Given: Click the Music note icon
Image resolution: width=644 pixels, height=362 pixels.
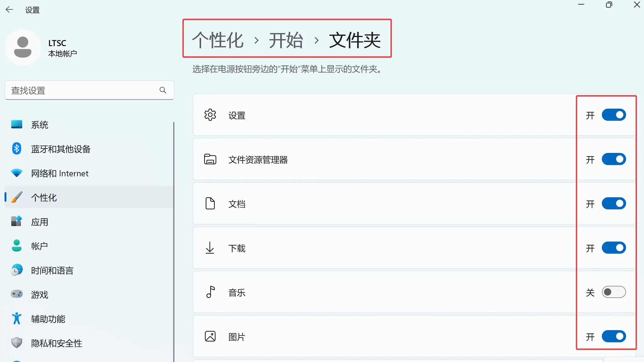Looking at the screenshot, I should 210,292.
